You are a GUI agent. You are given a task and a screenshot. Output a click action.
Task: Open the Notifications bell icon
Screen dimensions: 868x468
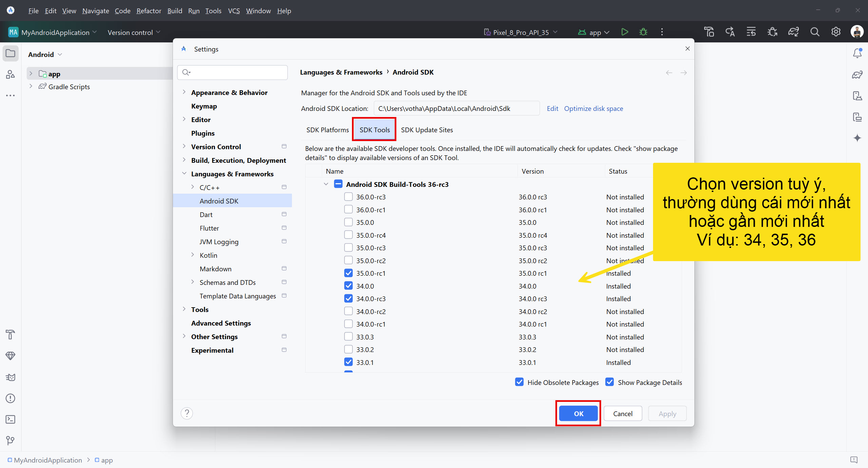[857, 53]
